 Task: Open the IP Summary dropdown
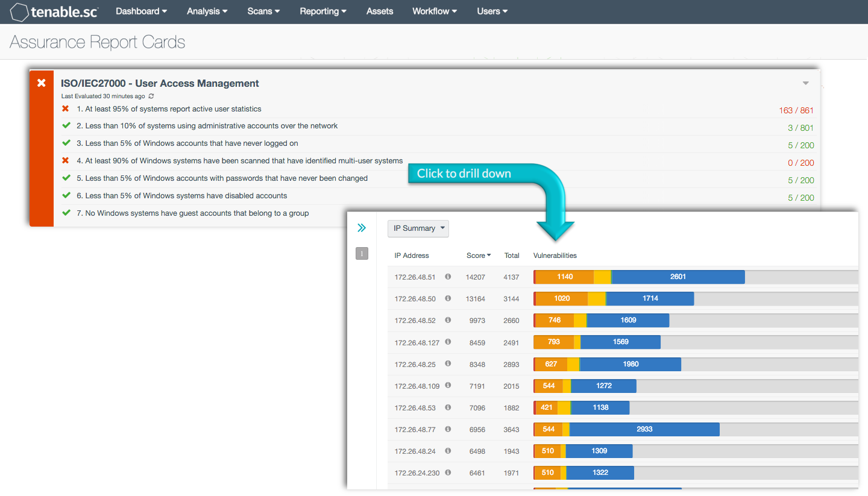418,228
